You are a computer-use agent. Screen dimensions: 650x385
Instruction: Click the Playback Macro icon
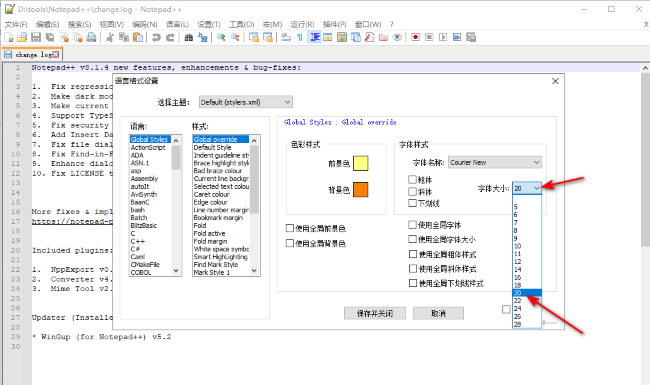click(x=443, y=38)
